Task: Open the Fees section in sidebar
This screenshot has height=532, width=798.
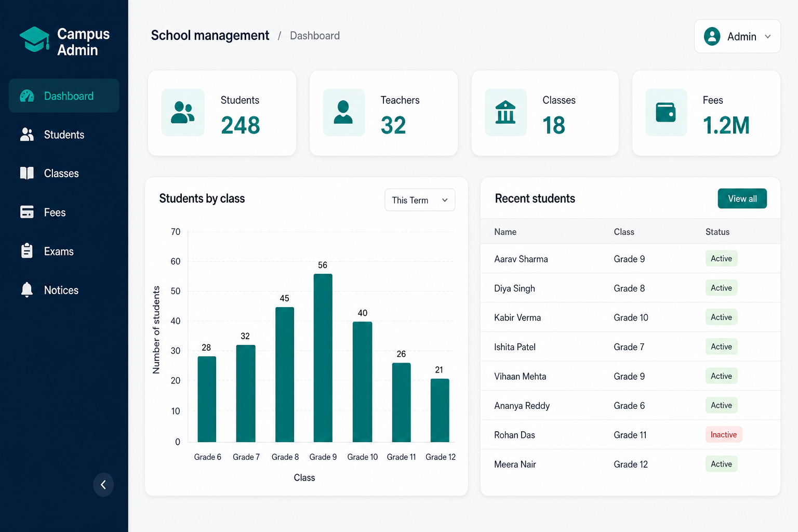Action: (64, 212)
